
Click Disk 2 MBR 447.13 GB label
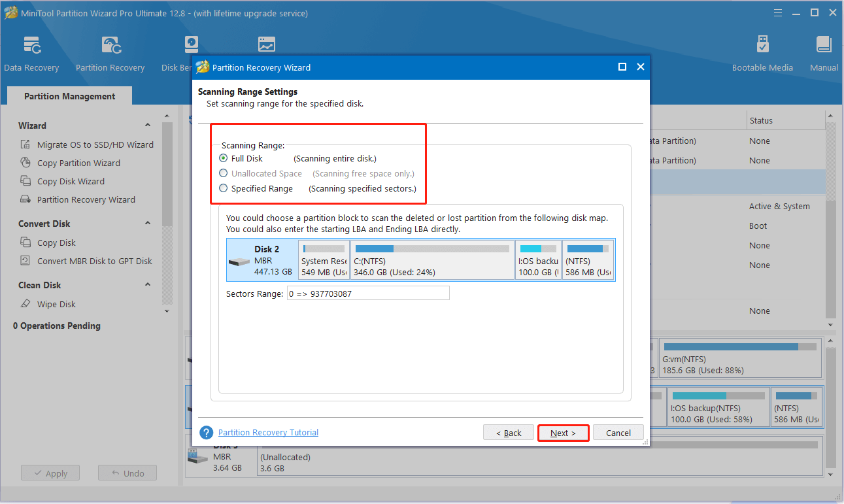point(273,260)
